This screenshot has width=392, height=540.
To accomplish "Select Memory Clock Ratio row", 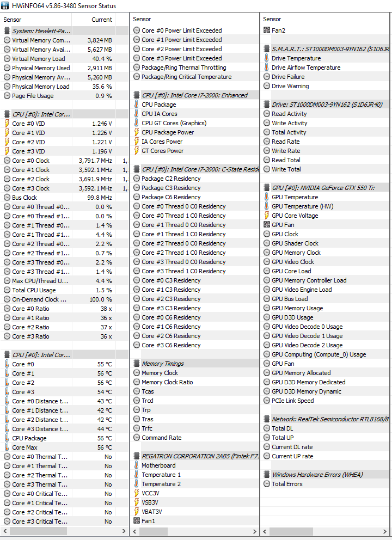I will pyautogui.click(x=195, y=382).
